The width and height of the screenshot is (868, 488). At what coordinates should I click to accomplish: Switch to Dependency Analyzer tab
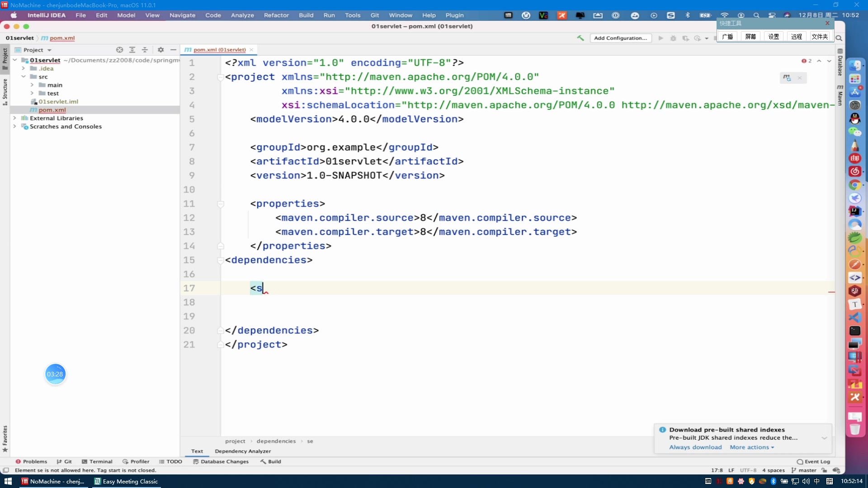click(x=243, y=451)
